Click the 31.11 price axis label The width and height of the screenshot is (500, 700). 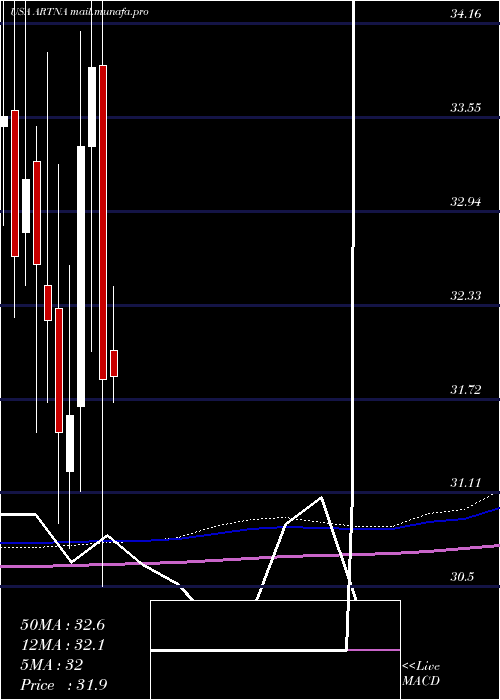(x=465, y=483)
